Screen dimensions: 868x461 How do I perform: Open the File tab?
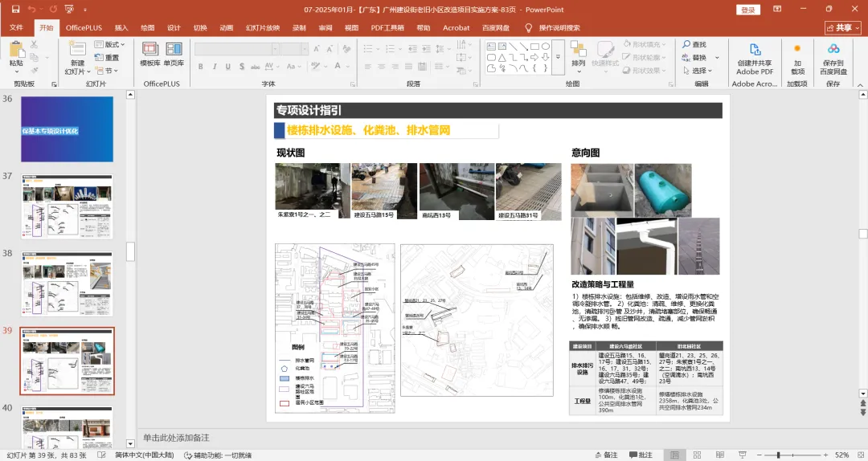[x=17, y=27]
